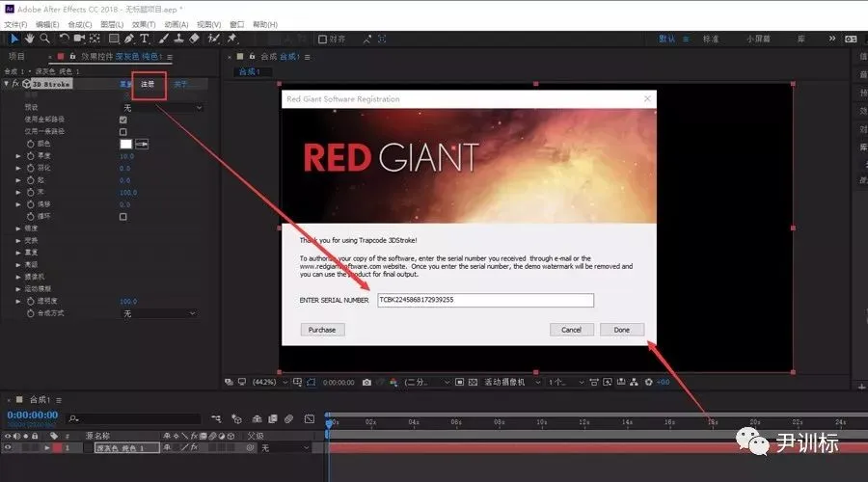Click the color eyedropper beside the white swatch
868x482 pixels.
[x=142, y=144]
